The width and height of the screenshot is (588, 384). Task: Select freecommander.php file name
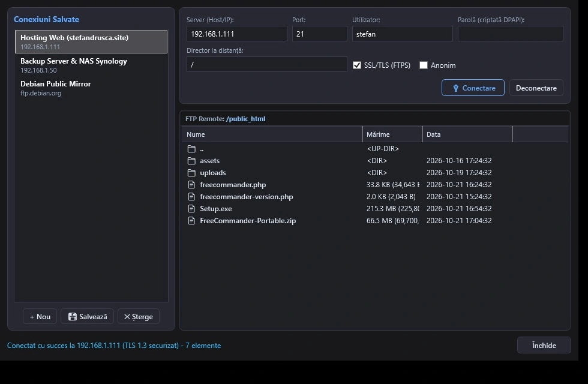click(233, 185)
